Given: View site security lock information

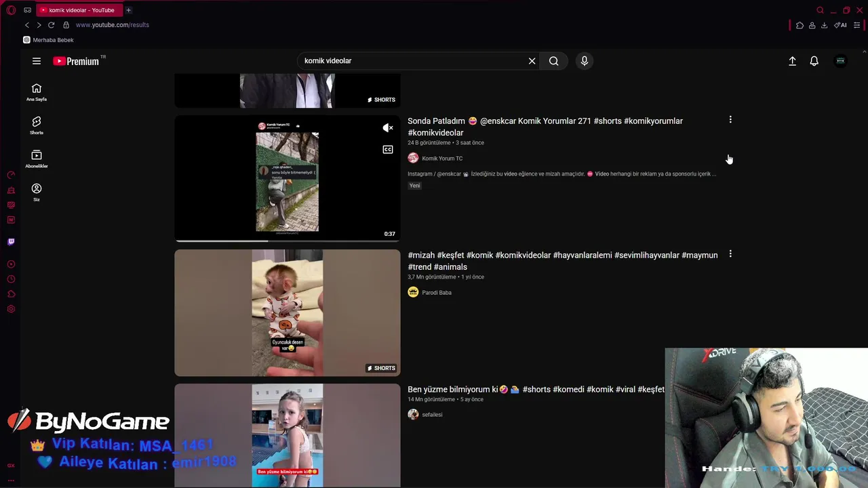Looking at the screenshot, I should (66, 25).
